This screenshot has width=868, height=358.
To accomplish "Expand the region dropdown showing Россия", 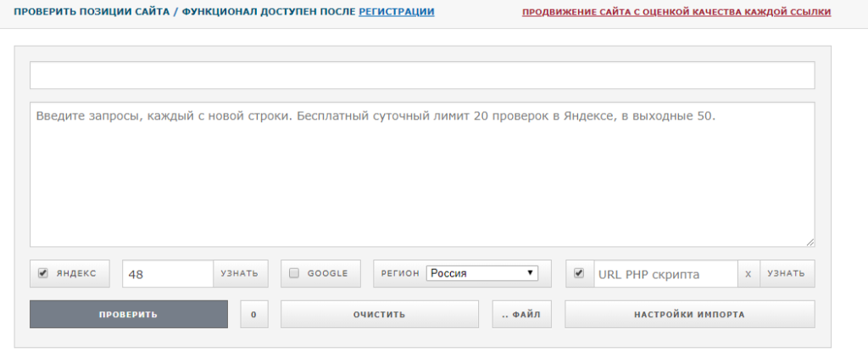I will 482,273.
